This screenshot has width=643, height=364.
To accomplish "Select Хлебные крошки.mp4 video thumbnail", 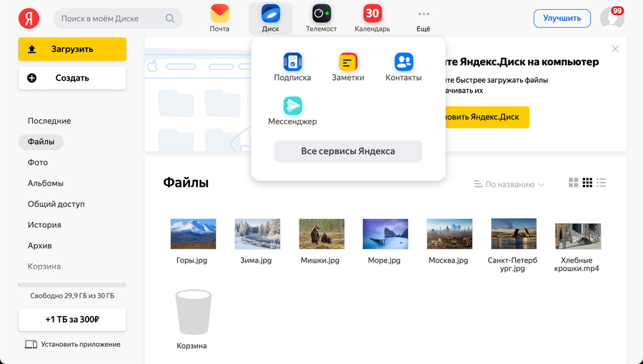I will tap(578, 236).
